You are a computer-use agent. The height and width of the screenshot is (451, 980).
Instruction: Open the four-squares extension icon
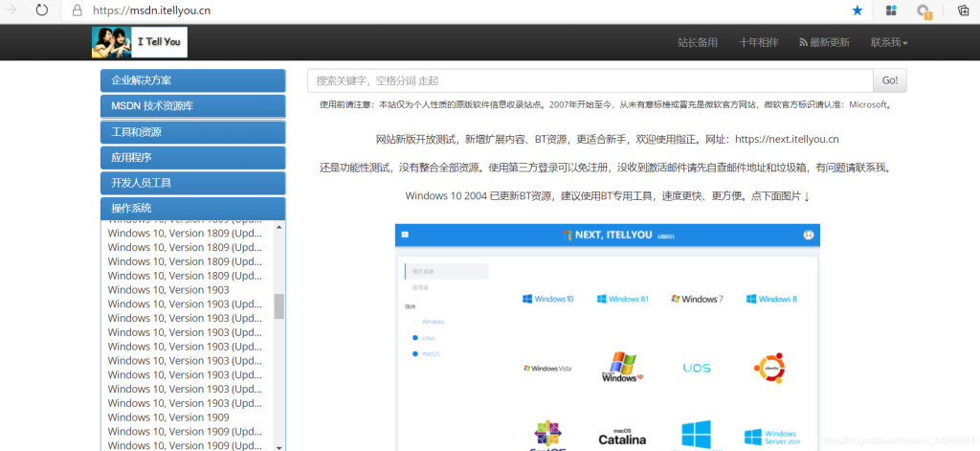(x=891, y=10)
